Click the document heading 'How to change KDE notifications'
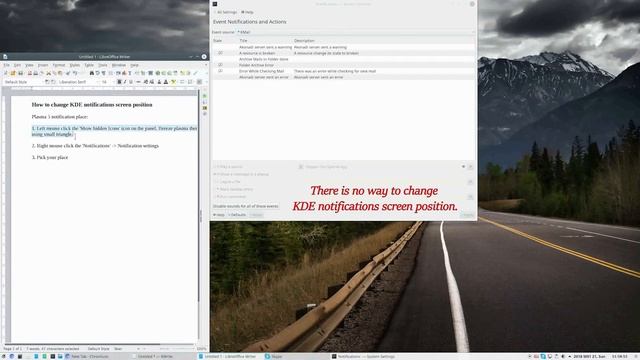640x360 pixels. [92, 105]
